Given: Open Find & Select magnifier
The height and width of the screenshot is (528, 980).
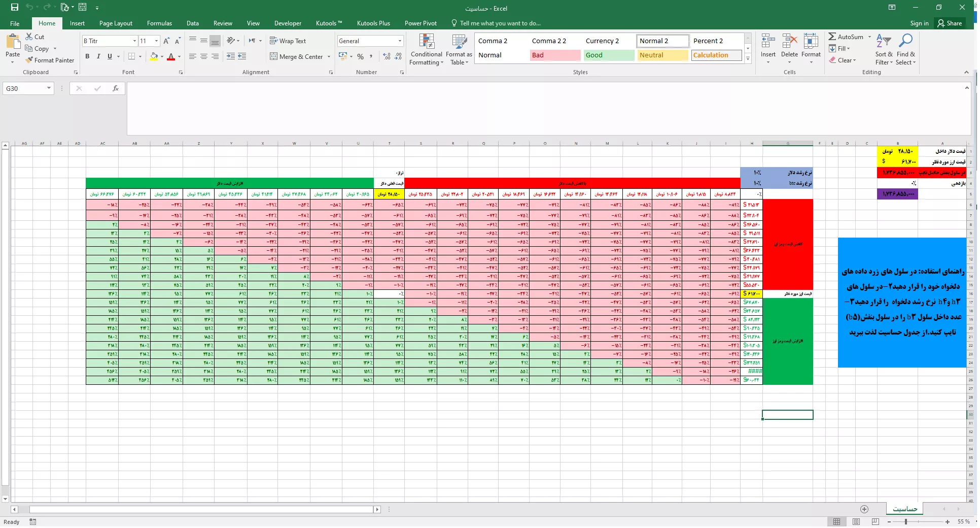Looking at the screenshot, I should click(905, 50).
